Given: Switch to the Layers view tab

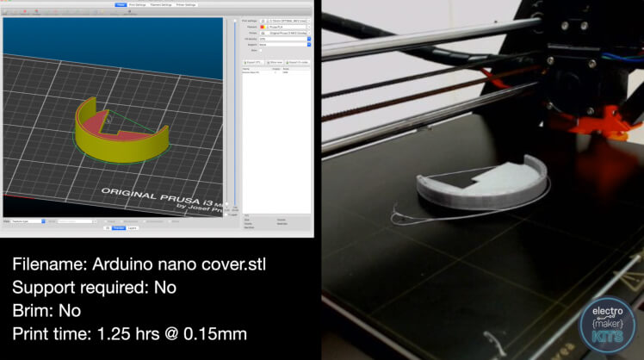Looking at the screenshot, I should tap(133, 228).
